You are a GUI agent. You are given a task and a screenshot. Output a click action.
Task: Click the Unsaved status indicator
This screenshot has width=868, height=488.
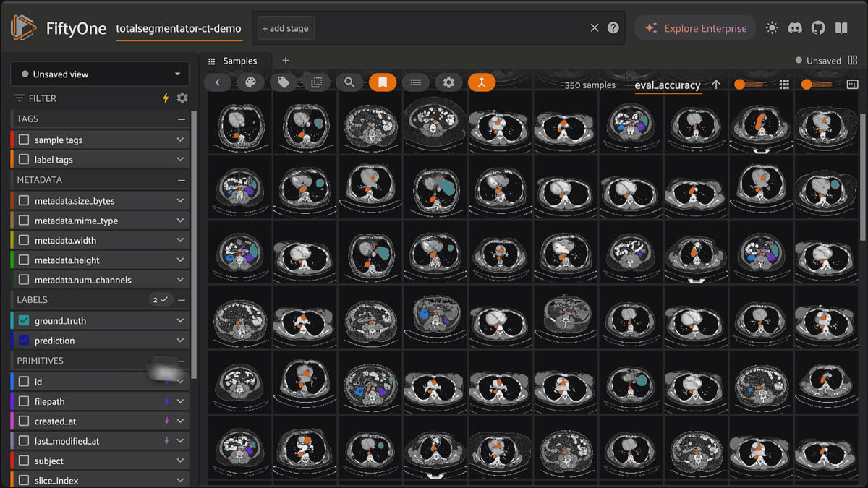click(818, 61)
